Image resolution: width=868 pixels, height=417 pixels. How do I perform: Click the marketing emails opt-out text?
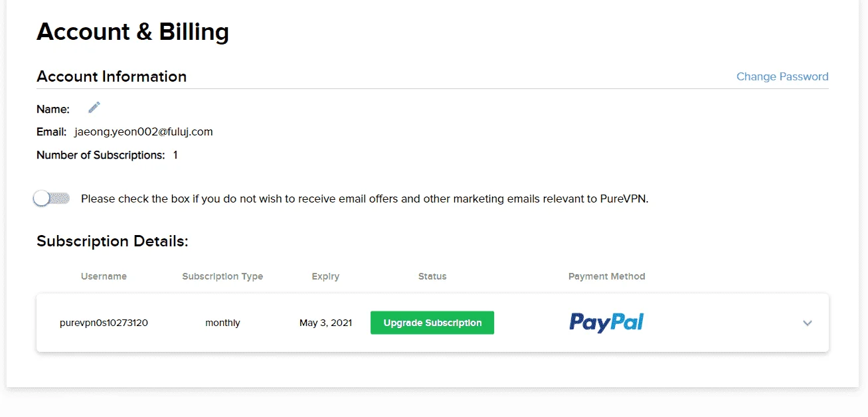[365, 199]
